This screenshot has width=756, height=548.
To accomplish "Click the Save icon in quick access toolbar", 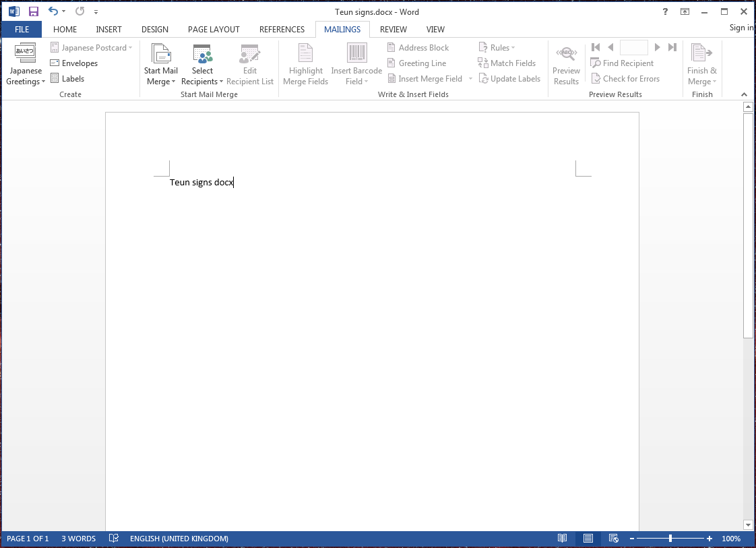I will pos(33,11).
